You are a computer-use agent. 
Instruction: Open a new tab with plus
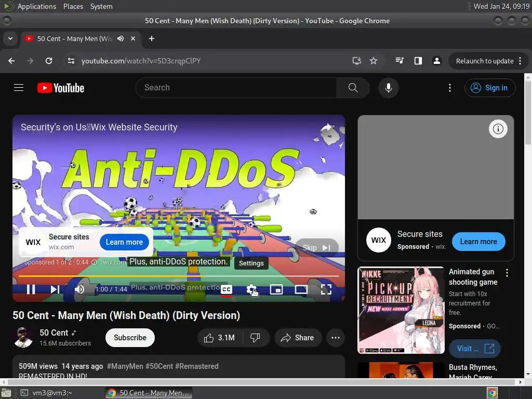tap(152, 38)
